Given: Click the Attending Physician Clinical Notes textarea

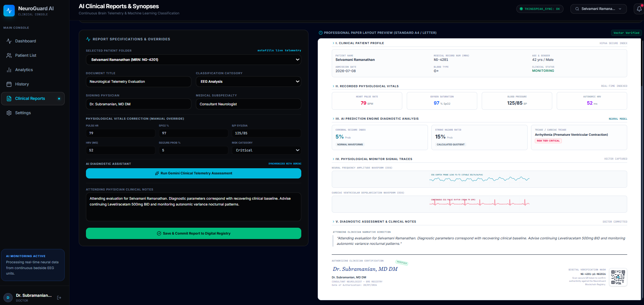Looking at the screenshot, I should tap(193, 207).
